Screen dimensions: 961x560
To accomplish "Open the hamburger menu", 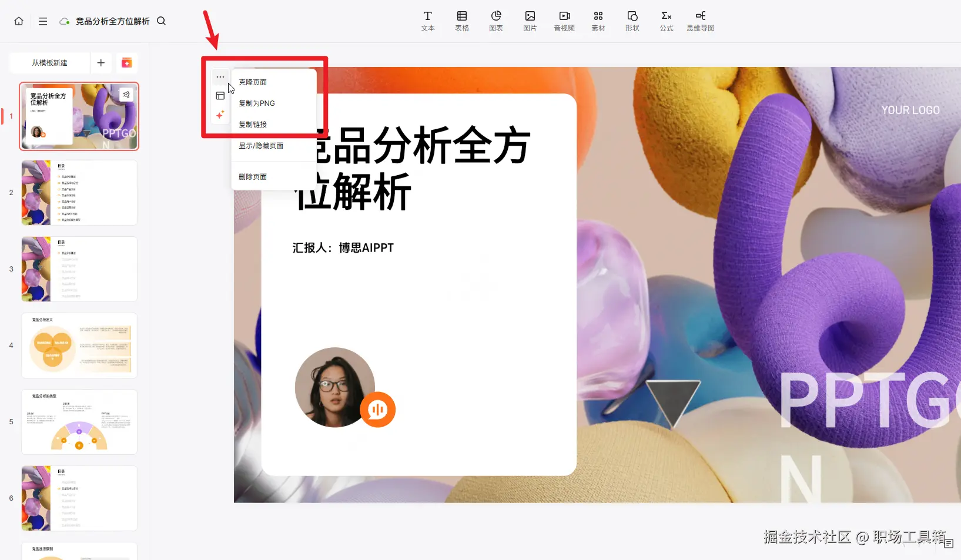I will [x=43, y=21].
